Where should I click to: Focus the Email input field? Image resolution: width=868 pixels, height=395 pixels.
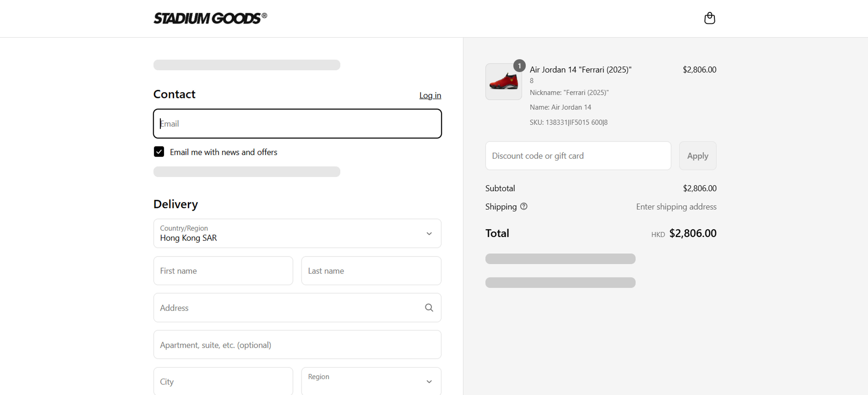pyautogui.click(x=297, y=124)
